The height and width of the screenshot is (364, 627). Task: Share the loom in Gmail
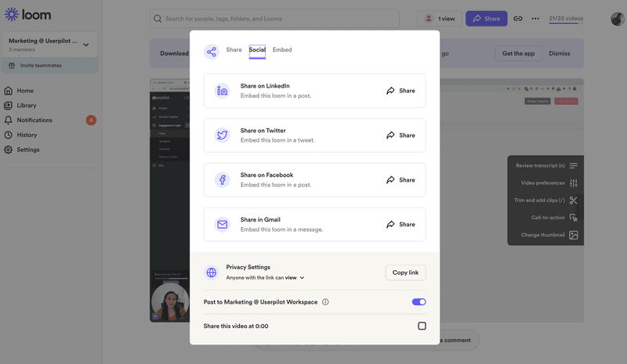click(400, 225)
